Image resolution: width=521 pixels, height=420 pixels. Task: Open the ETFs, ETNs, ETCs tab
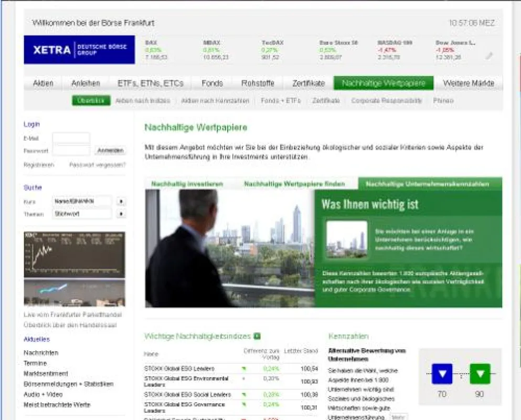(150, 83)
